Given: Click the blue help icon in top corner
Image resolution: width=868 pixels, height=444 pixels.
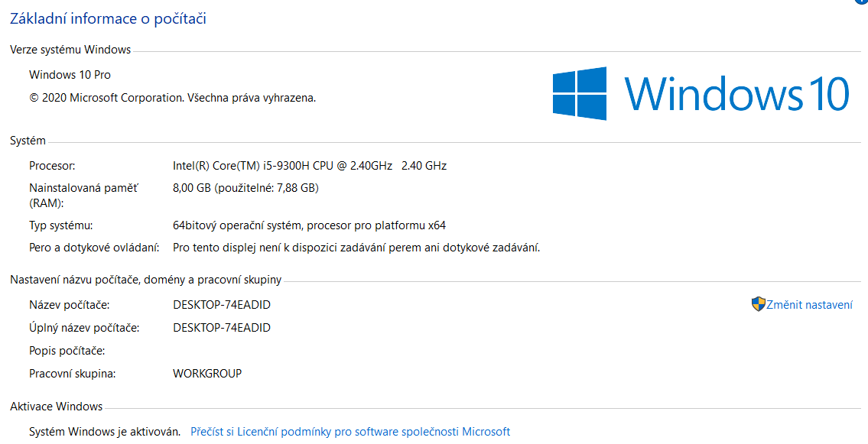Looking at the screenshot, I should (861, 2).
